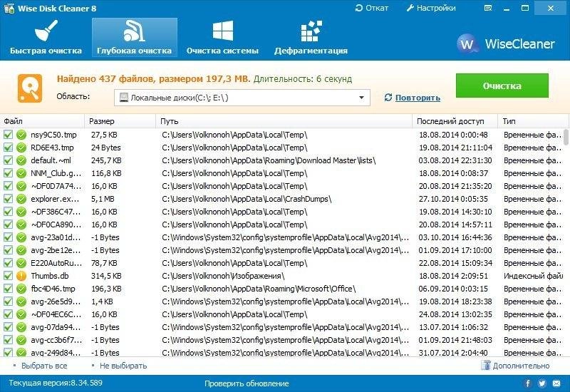Open the Twitter icon in status bar
The image size is (570, 392).
542,383
